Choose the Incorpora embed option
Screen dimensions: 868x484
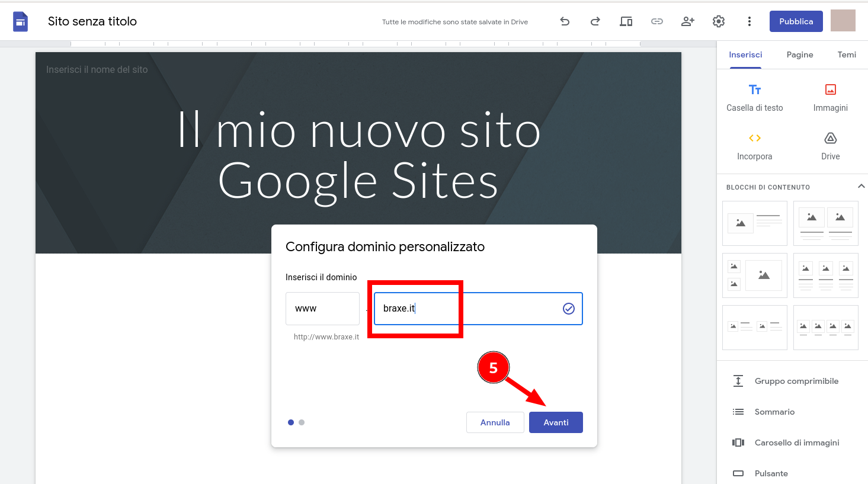coord(755,146)
